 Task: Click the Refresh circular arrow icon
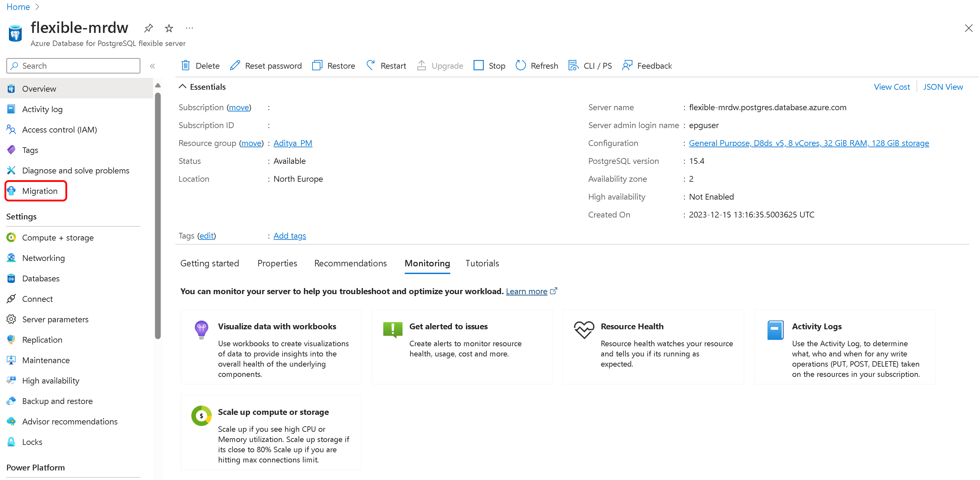pyautogui.click(x=520, y=65)
